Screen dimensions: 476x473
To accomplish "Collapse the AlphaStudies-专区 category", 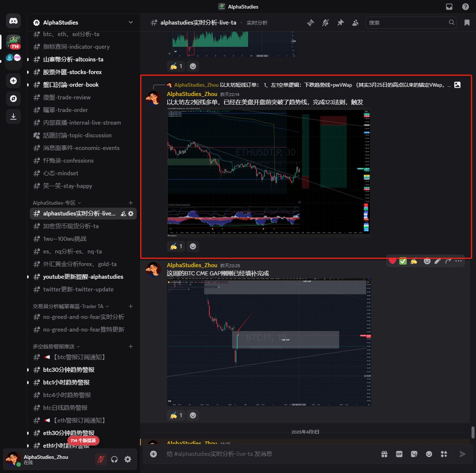I will (x=57, y=203).
